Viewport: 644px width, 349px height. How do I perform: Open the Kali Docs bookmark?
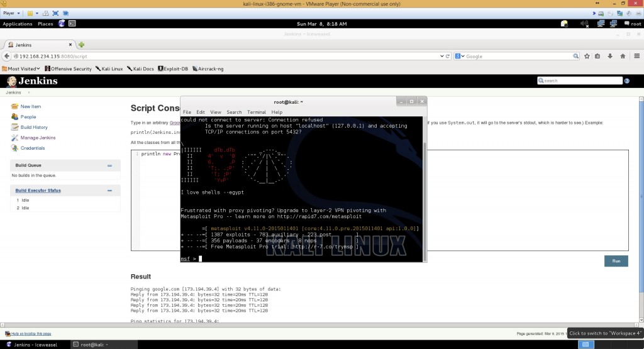140,69
